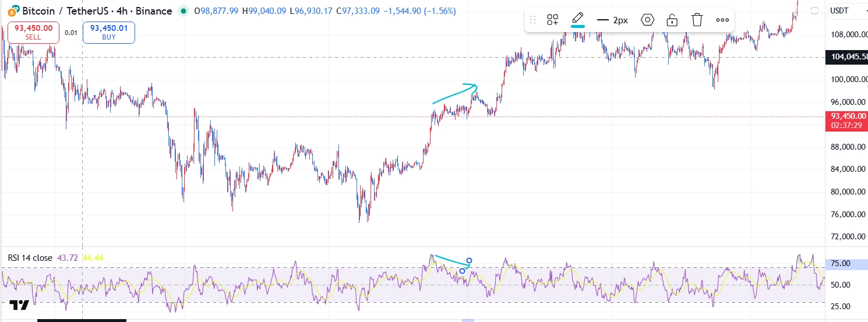Delete drawing with the trash icon
868x322 pixels.
pyautogui.click(x=697, y=20)
